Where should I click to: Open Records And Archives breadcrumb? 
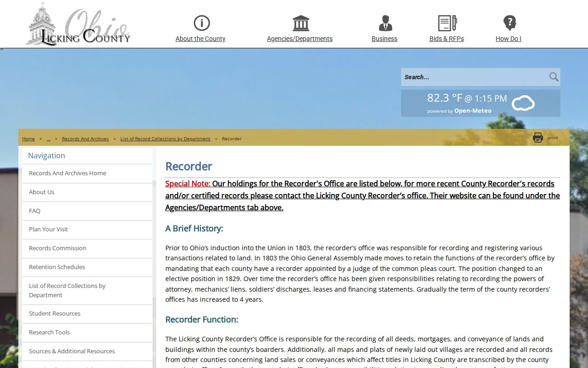pyautogui.click(x=85, y=138)
